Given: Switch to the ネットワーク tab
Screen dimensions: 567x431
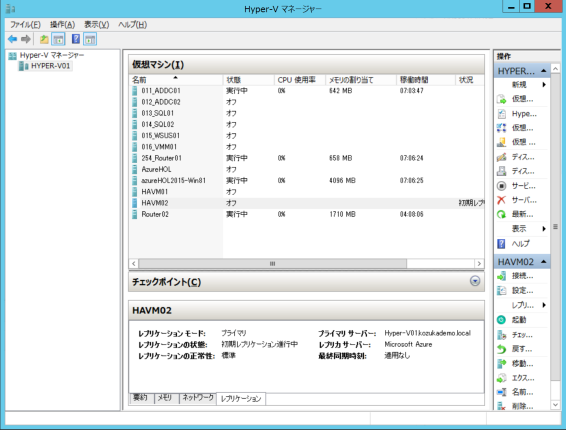Looking at the screenshot, I should click(197, 398).
